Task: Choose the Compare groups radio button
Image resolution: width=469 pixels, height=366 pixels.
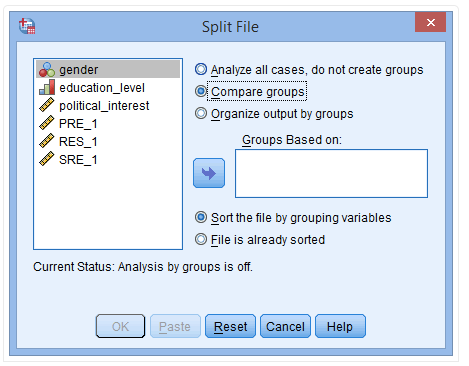Action: click(201, 91)
